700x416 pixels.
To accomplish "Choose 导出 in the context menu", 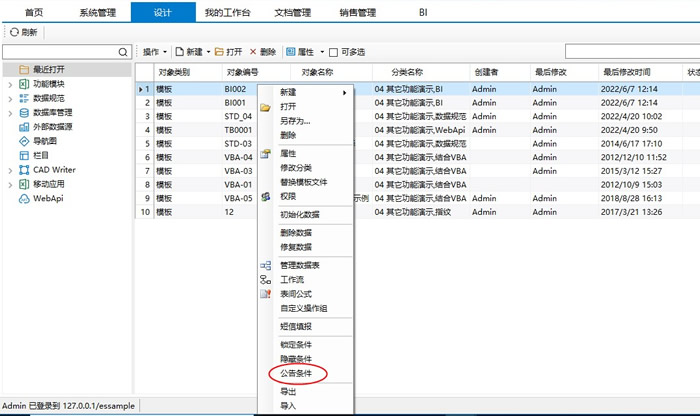I will click(288, 391).
